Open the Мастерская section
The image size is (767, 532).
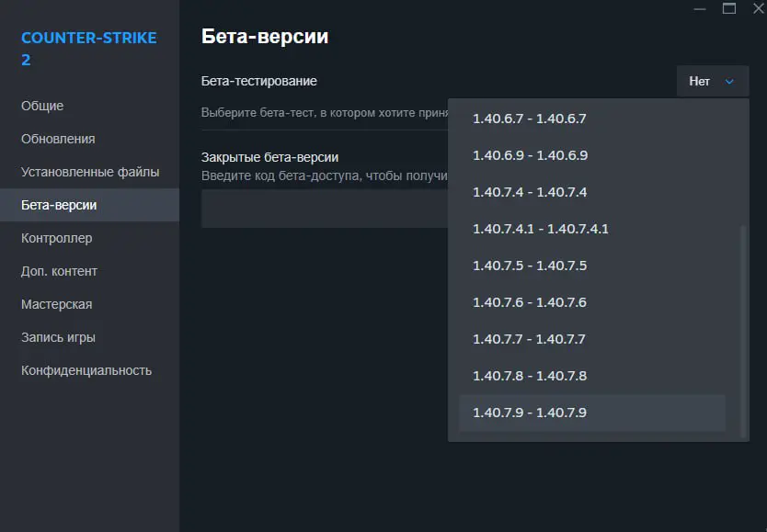89,304
